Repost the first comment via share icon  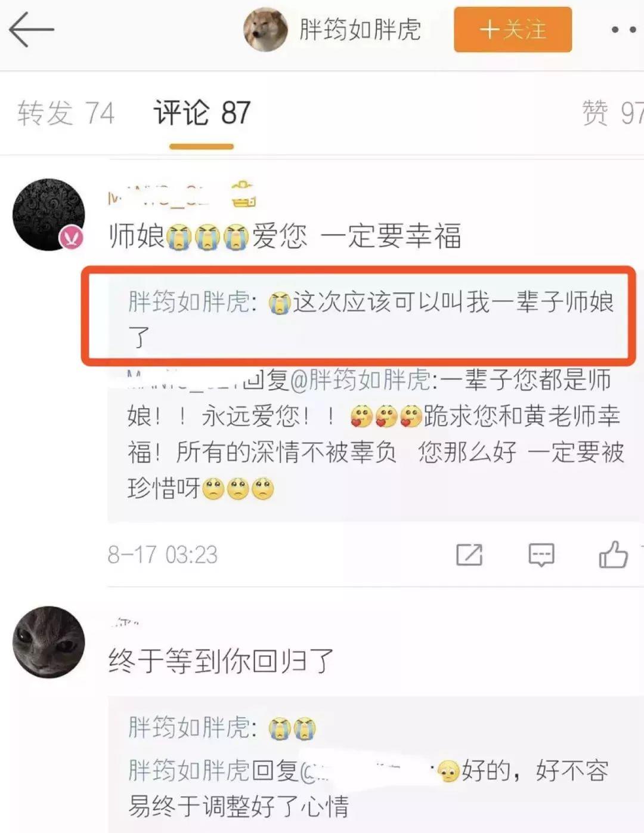tap(469, 554)
